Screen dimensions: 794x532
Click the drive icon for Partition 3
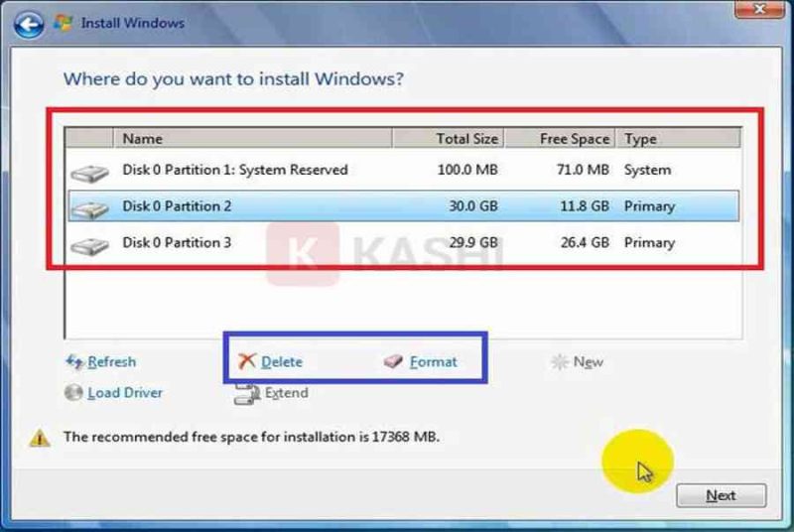tap(89, 246)
